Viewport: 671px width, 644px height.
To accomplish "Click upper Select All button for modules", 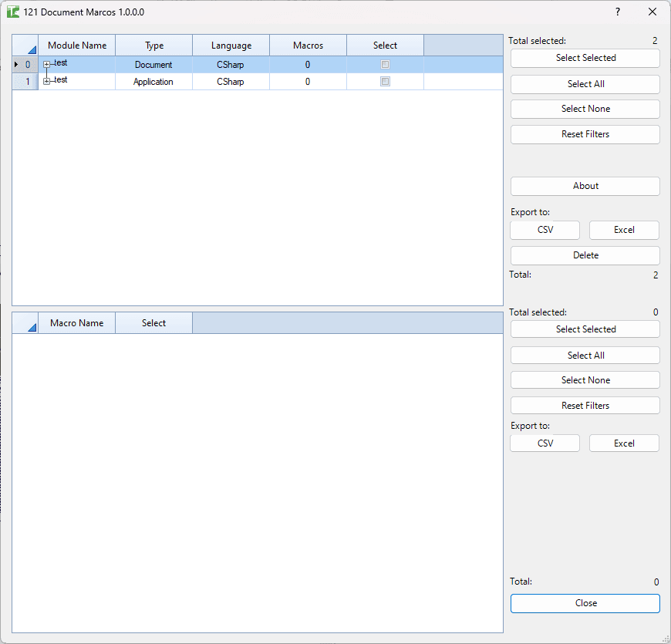I will [x=585, y=84].
